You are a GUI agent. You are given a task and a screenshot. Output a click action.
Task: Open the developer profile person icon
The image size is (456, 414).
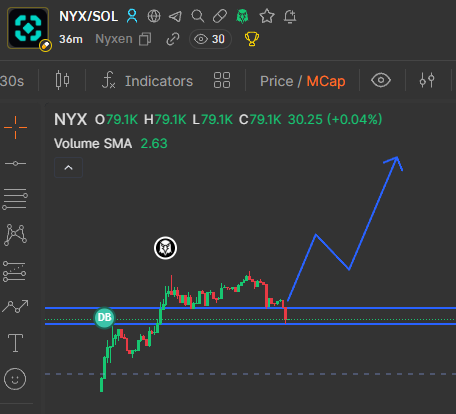pyautogui.click(x=132, y=16)
